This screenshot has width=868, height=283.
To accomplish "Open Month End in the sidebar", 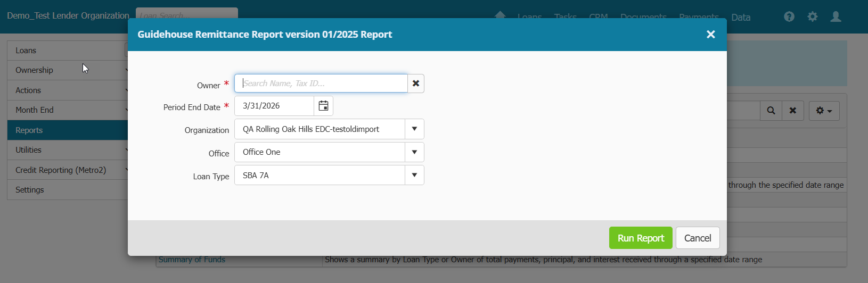I will (x=35, y=110).
